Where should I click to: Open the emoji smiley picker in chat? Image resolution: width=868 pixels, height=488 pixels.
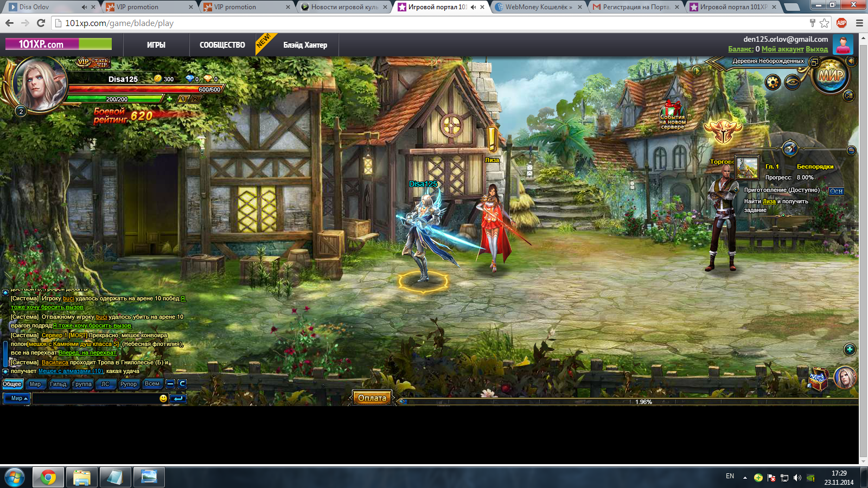pos(163,399)
